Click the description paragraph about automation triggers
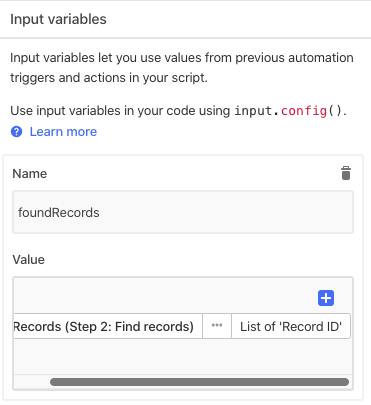 [x=182, y=68]
